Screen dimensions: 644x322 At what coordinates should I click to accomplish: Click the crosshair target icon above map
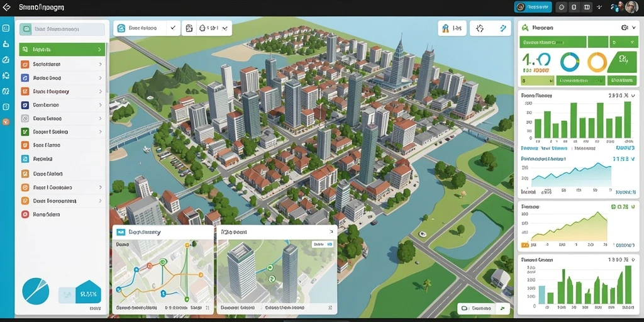coord(480,28)
